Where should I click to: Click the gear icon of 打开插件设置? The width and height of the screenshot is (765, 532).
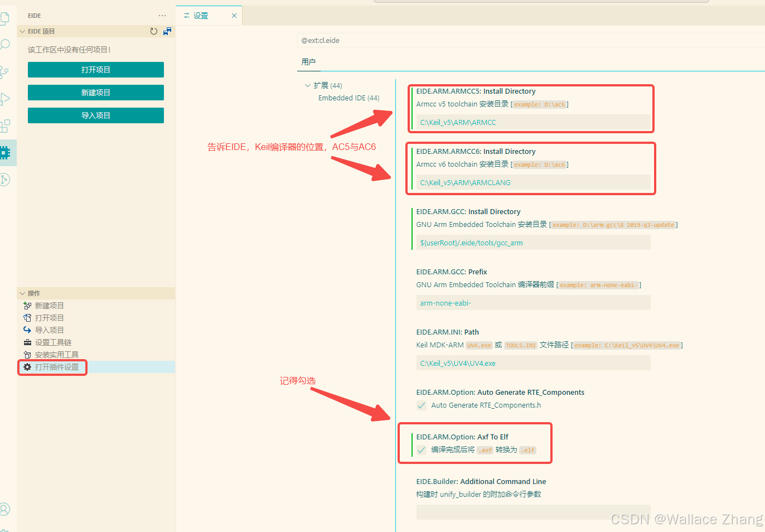pos(27,367)
